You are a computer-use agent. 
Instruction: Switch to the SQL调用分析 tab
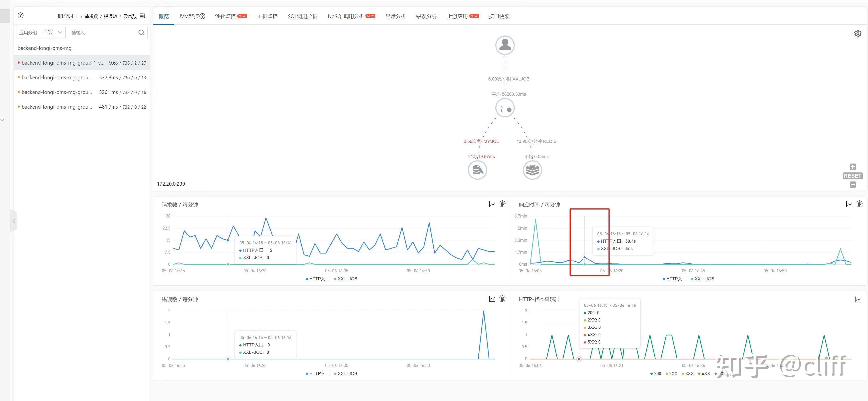coord(302,16)
